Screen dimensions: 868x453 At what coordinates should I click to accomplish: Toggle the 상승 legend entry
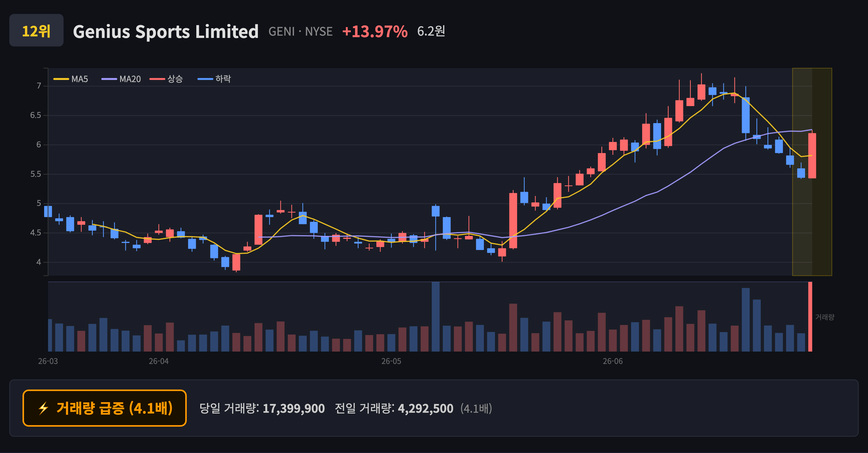[x=166, y=79]
